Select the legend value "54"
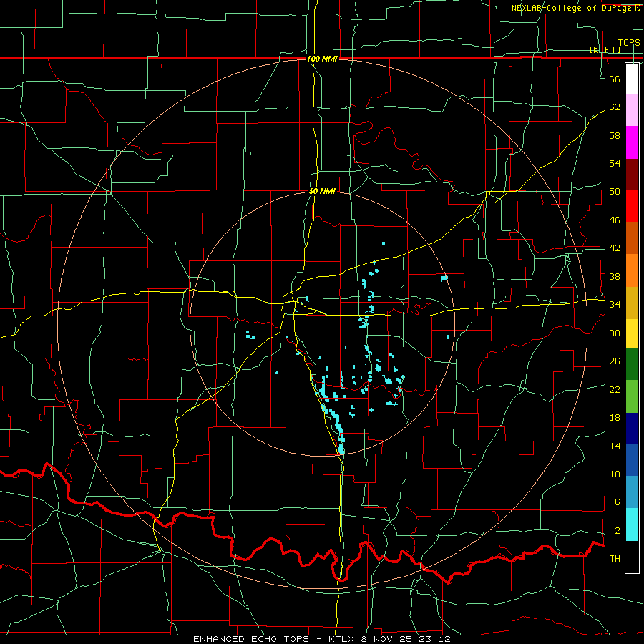Image resolution: width=644 pixels, height=644 pixels. coord(615,163)
